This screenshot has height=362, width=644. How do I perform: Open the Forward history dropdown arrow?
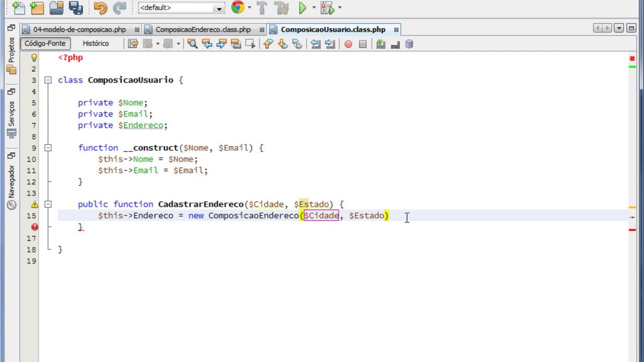[178, 44]
